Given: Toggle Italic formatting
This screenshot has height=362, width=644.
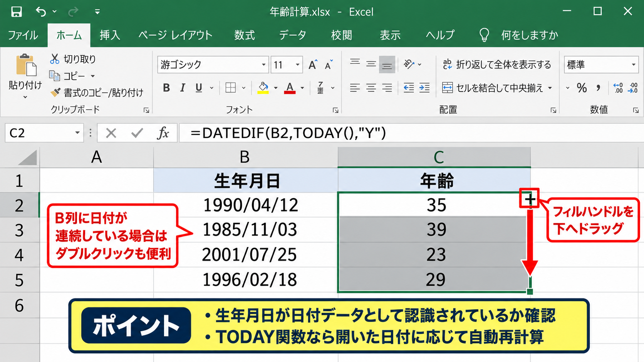Looking at the screenshot, I should [x=183, y=88].
